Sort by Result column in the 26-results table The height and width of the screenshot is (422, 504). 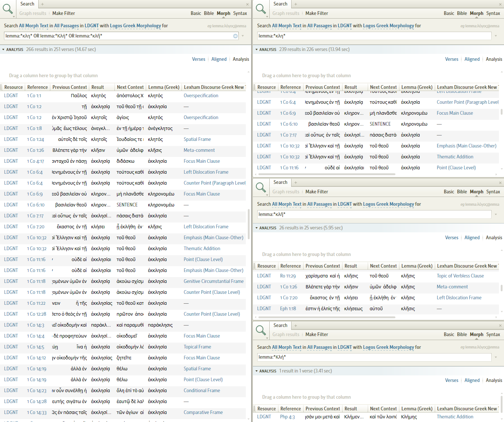(x=355, y=266)
